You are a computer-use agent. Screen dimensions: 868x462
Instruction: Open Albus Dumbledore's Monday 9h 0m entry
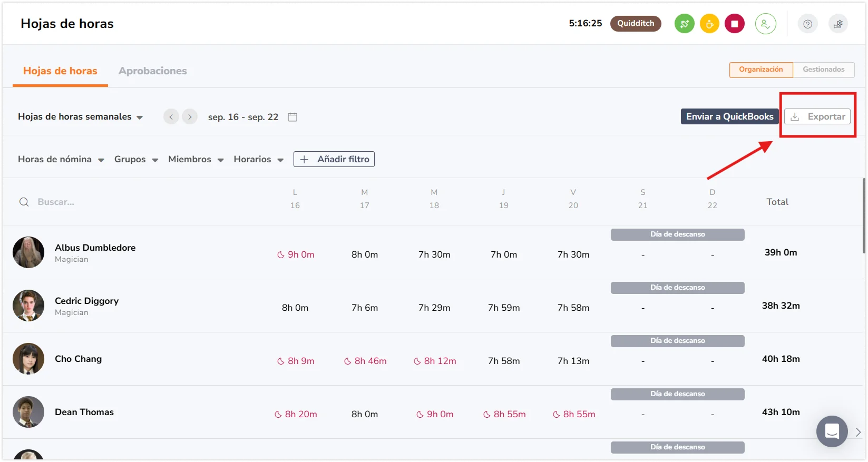pos(296,254)
